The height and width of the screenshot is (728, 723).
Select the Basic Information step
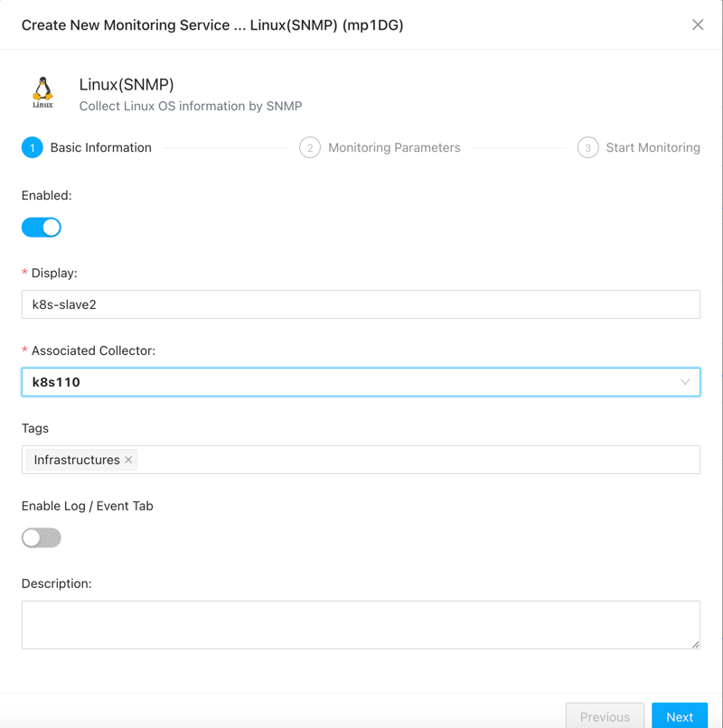coord(100,147)
